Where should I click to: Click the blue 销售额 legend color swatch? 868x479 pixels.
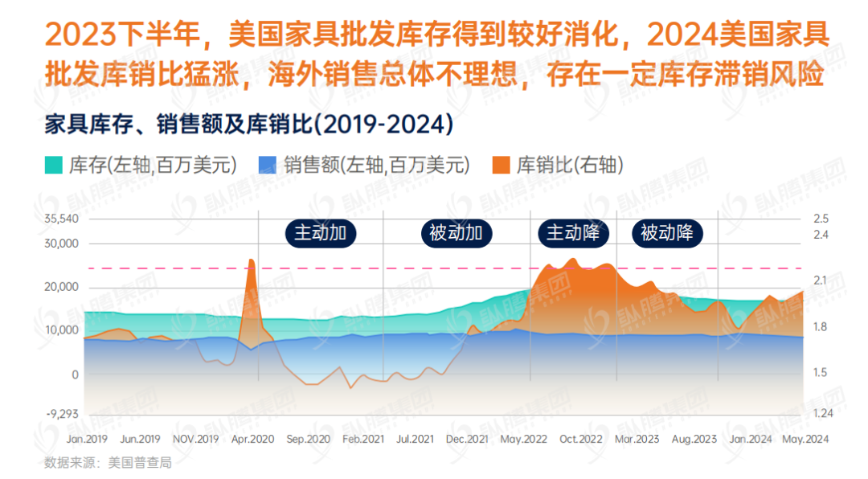[x=268, y=166]
